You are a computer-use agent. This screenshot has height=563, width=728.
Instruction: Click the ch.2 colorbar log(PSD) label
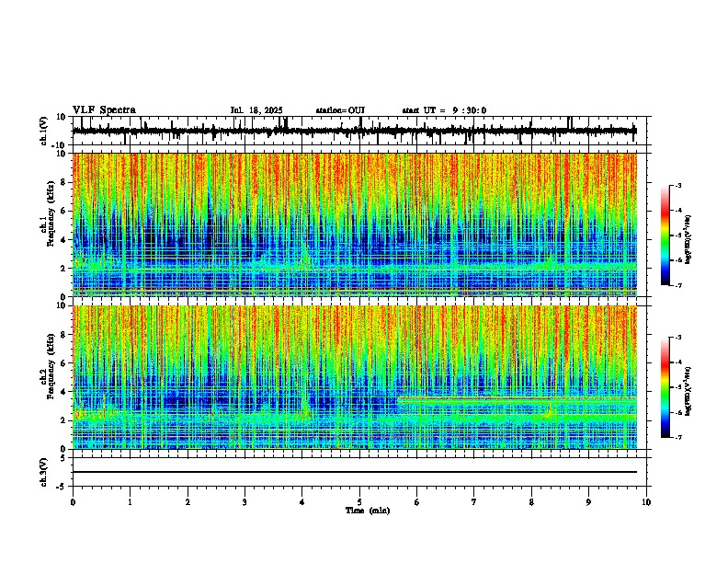[x=688, y=392]
